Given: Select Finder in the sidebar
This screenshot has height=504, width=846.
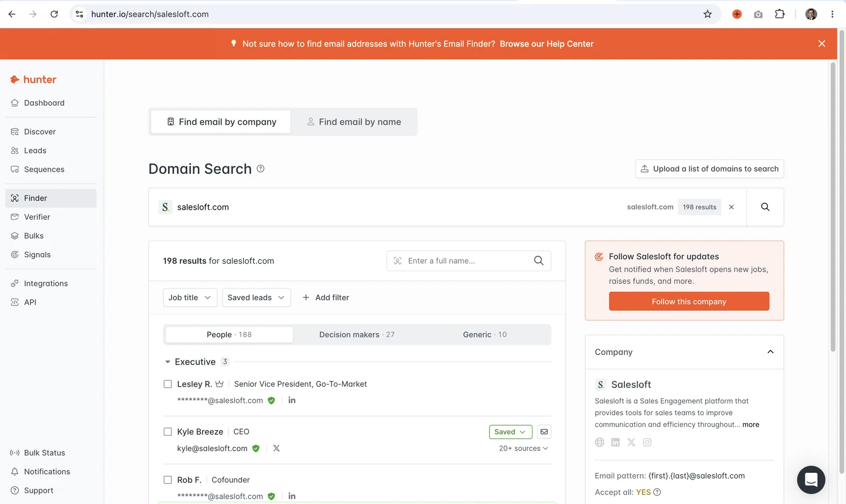Looking at the screenshot, I should point(51,198).
